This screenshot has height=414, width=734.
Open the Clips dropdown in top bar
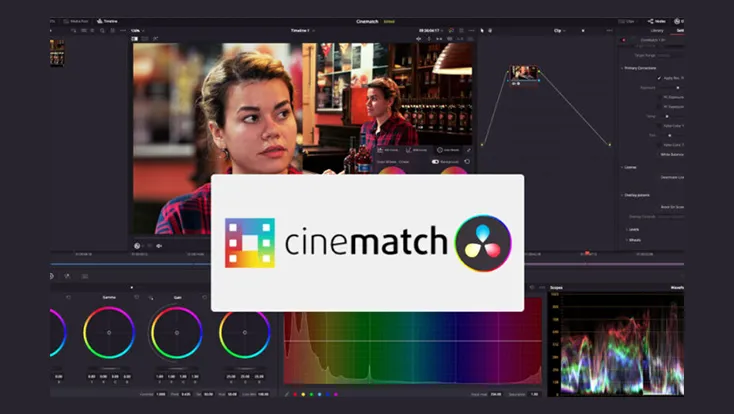click(628, 21)
